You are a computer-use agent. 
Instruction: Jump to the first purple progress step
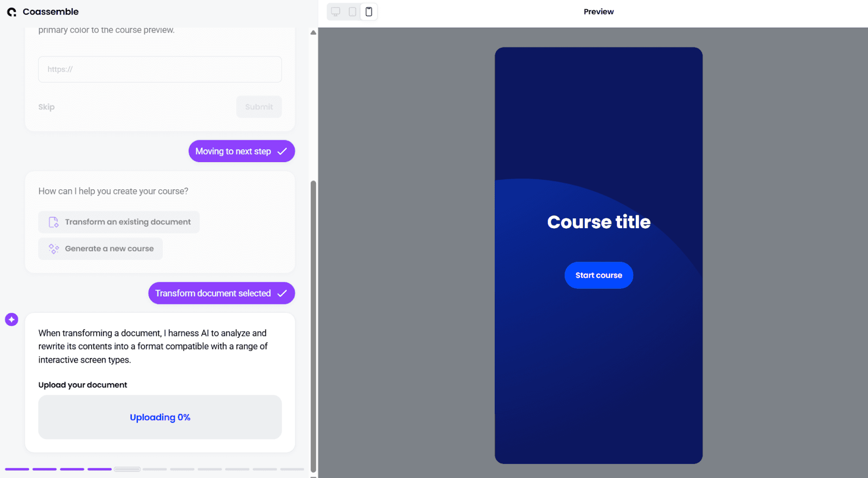pyautogui.click(x=17, y=469)
